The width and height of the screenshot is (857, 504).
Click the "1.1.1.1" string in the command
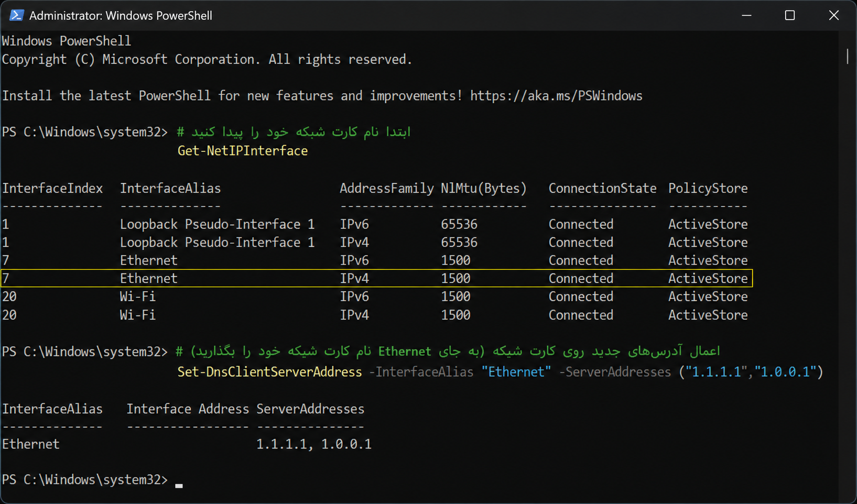click(716, 372)
